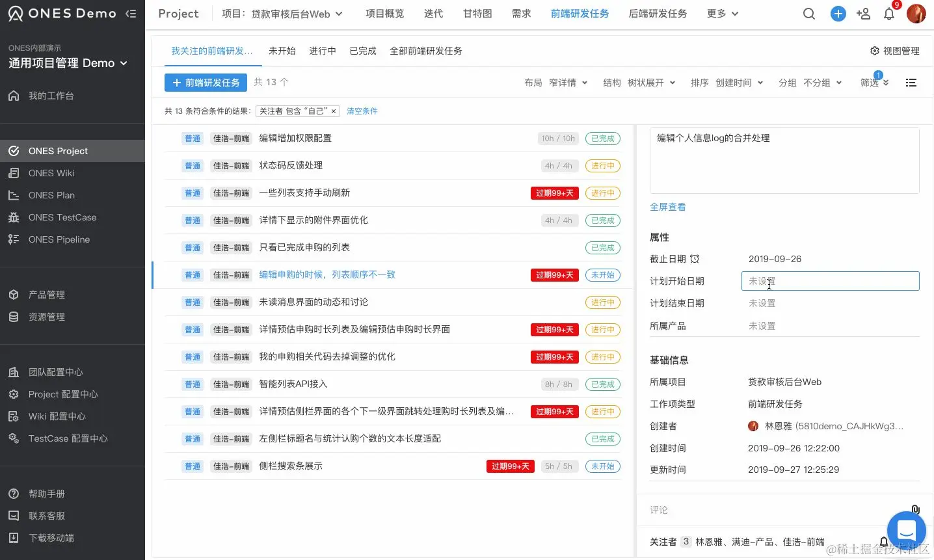Click the blue plus creation icon
This screenshot has width=934, height=560.
[x=838, y=13]
